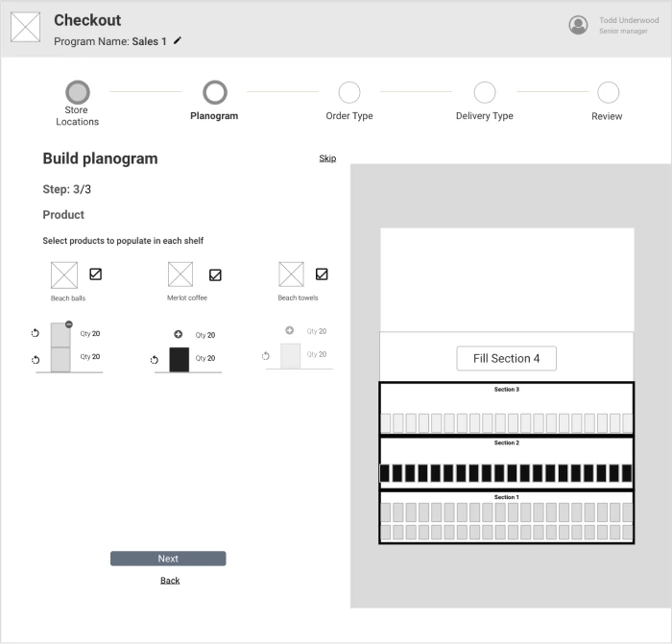The image size is (672, 644).
Task: Select the Planogram step circle
Action: click(x=215, y=92)
